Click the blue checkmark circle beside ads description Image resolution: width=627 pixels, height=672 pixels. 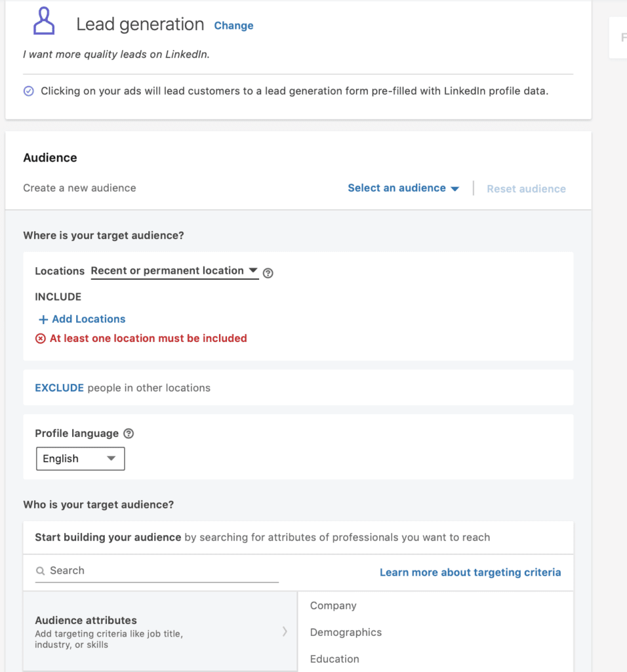coord(28,91)
